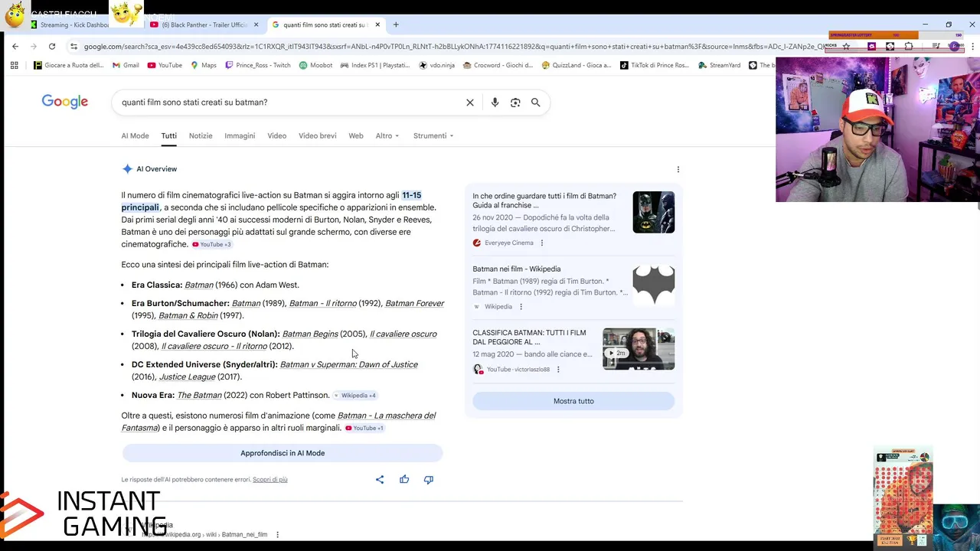The image size is (980, 551).
Task: Open Google Lens image search
Action: [515, 103]
